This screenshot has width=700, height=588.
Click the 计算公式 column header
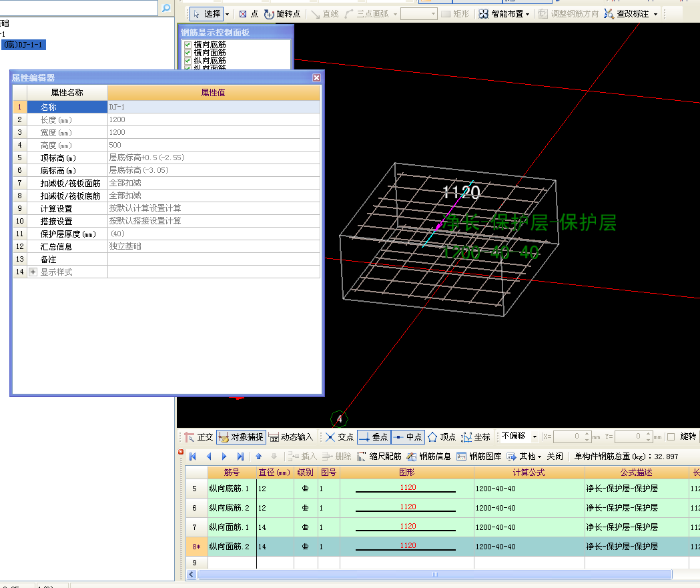[529, 473]
